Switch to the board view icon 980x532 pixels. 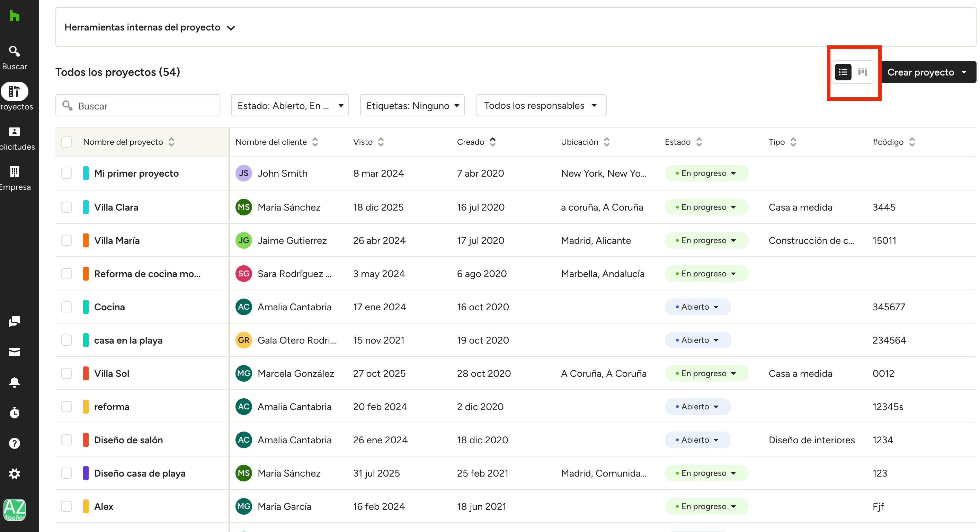pyautogui.click(x=863, y=72)
